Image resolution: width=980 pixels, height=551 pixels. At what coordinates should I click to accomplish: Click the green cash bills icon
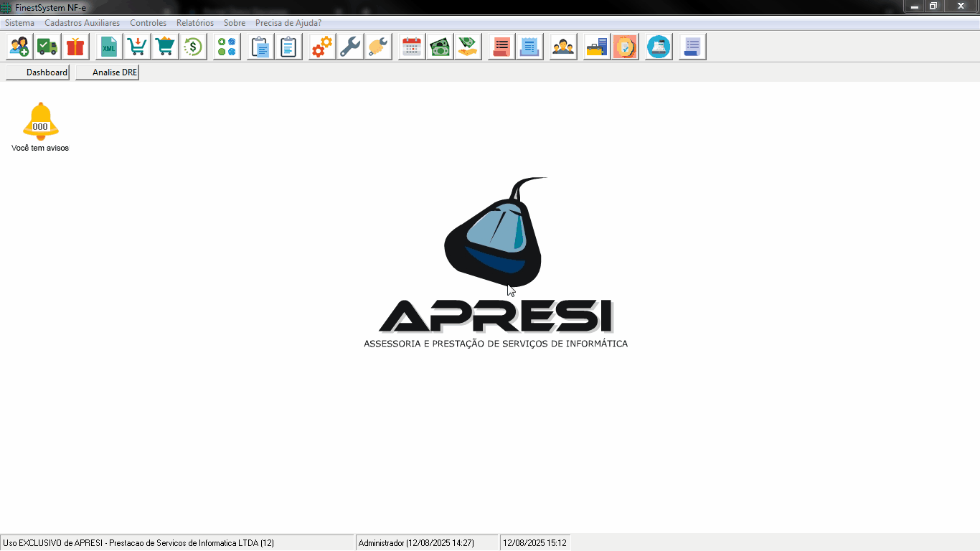440,47
